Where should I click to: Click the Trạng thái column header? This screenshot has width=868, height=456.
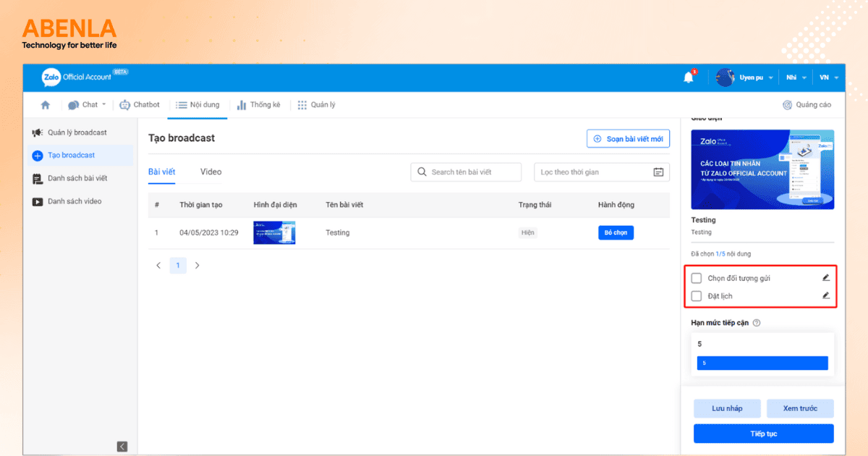pyautogui.click(x=535, y=205)
